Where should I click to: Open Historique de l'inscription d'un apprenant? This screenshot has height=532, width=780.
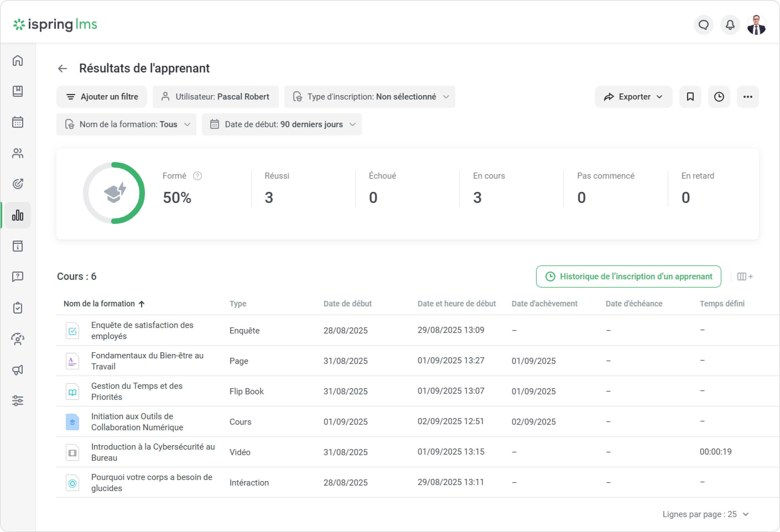click(628, 277)
